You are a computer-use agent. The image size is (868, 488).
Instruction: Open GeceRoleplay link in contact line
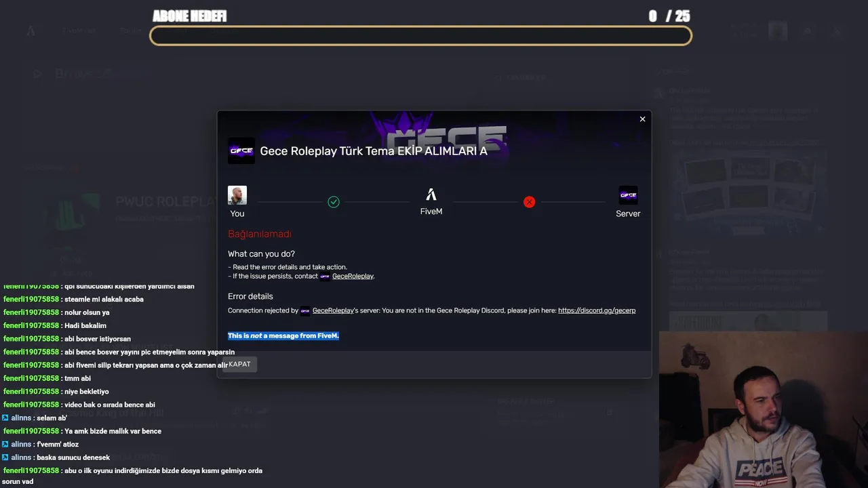point(353,277)
